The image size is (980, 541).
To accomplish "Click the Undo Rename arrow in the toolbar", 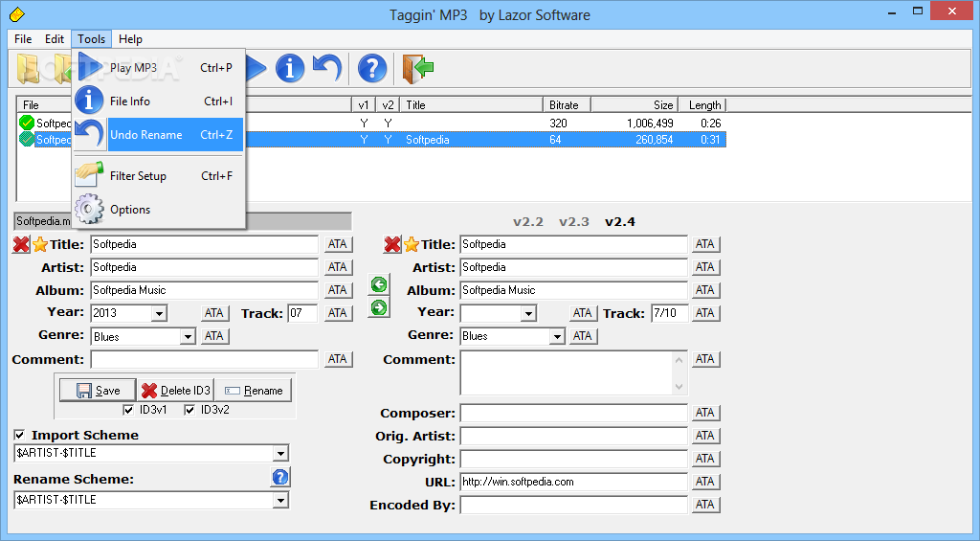I will pyautogui.click(x=327, y=68).
